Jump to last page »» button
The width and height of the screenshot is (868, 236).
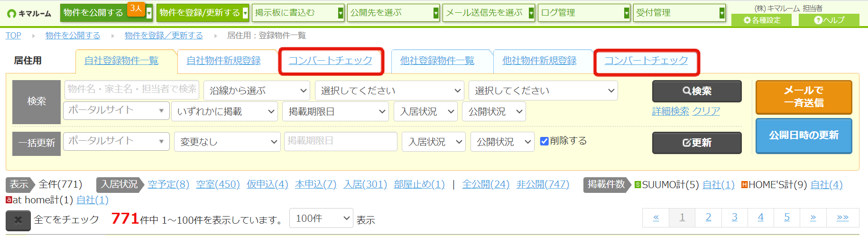(x=842, y=218)
